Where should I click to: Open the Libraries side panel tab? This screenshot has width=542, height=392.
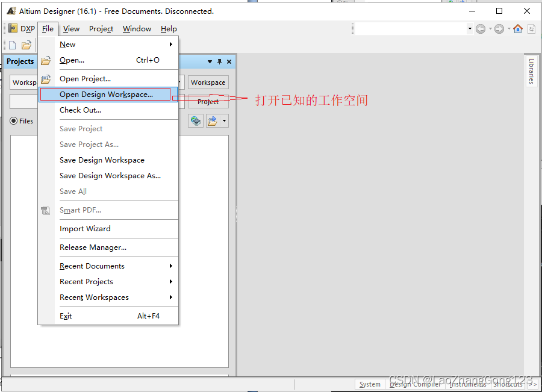(x=531, y=71)
